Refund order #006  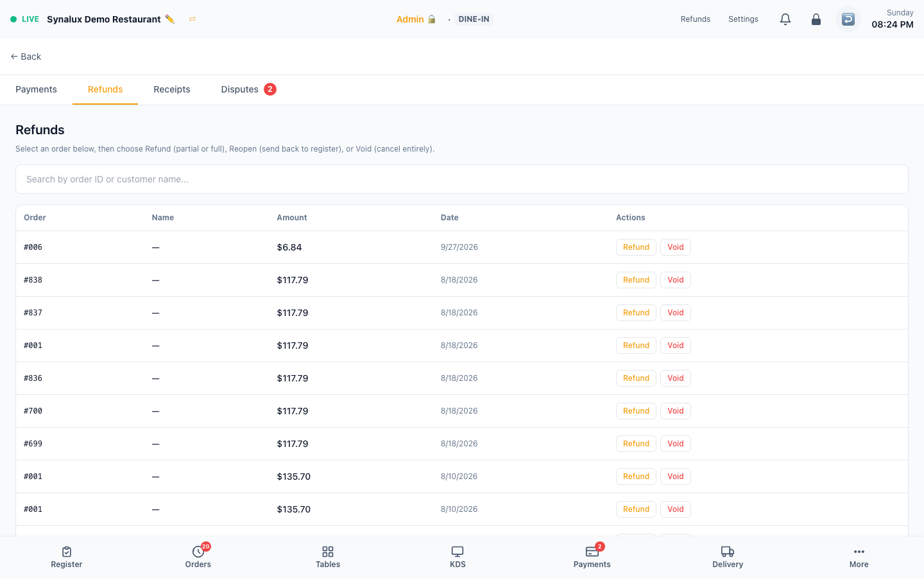click(x=636, y=247)
